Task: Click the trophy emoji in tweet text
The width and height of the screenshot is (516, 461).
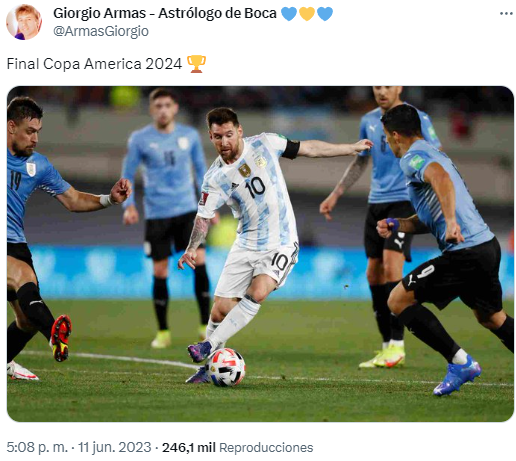Action: [x=196, y=64]
